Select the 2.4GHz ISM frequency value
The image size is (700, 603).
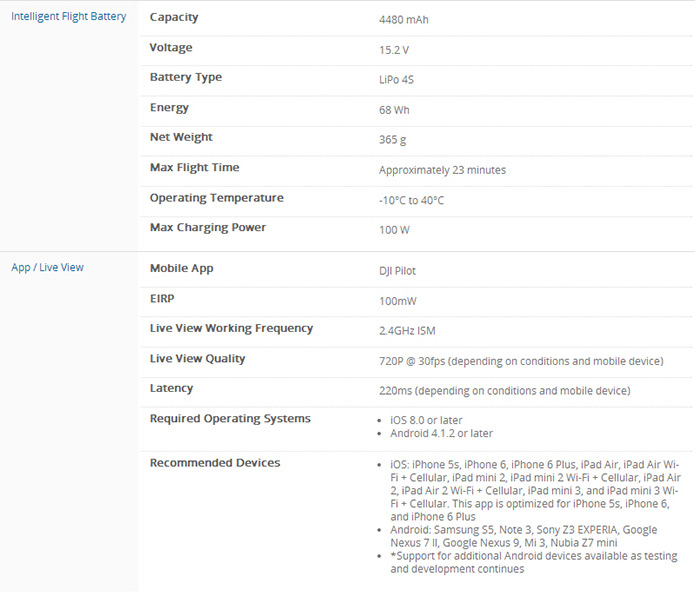point(407,331)
